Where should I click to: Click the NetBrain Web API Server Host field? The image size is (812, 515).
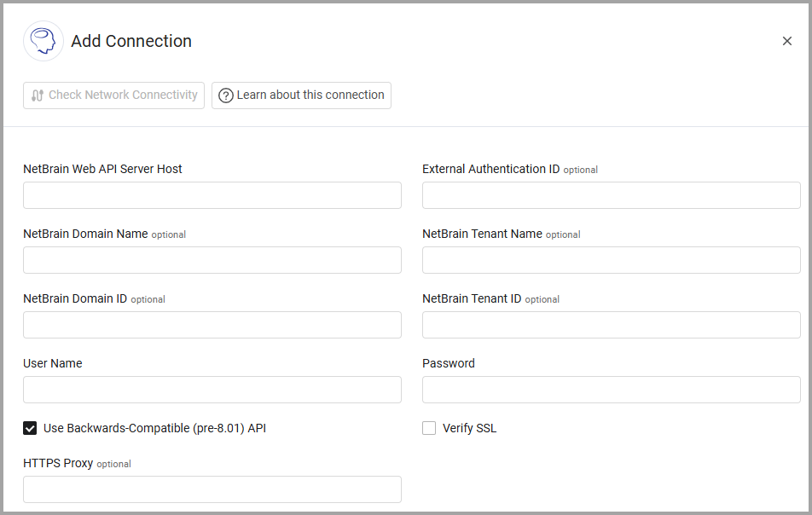212,195
